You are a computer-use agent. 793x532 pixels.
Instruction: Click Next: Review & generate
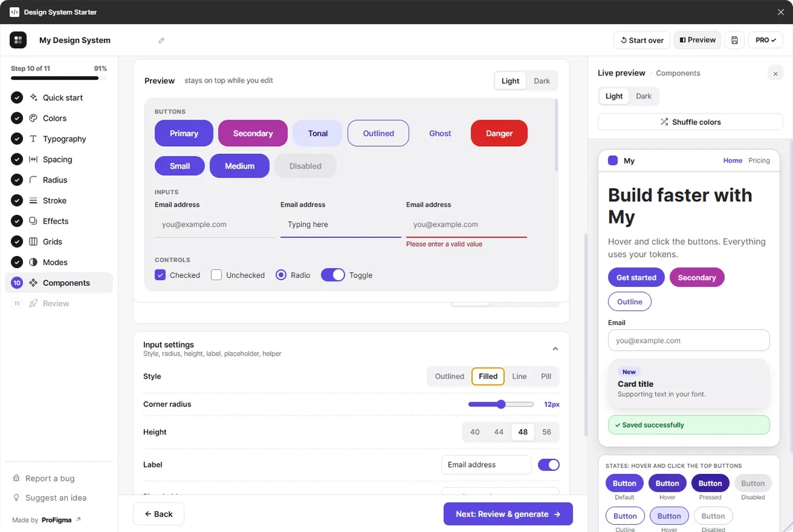508,514
